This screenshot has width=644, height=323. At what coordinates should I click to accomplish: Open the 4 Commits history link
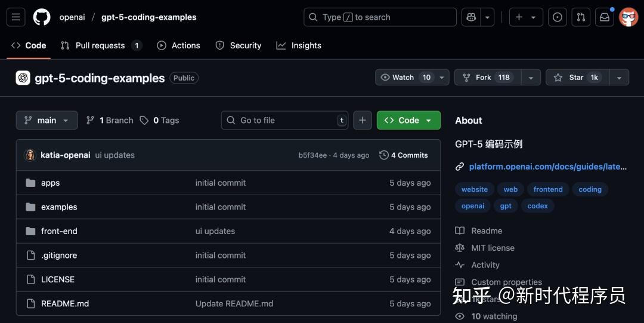(404, 155)
